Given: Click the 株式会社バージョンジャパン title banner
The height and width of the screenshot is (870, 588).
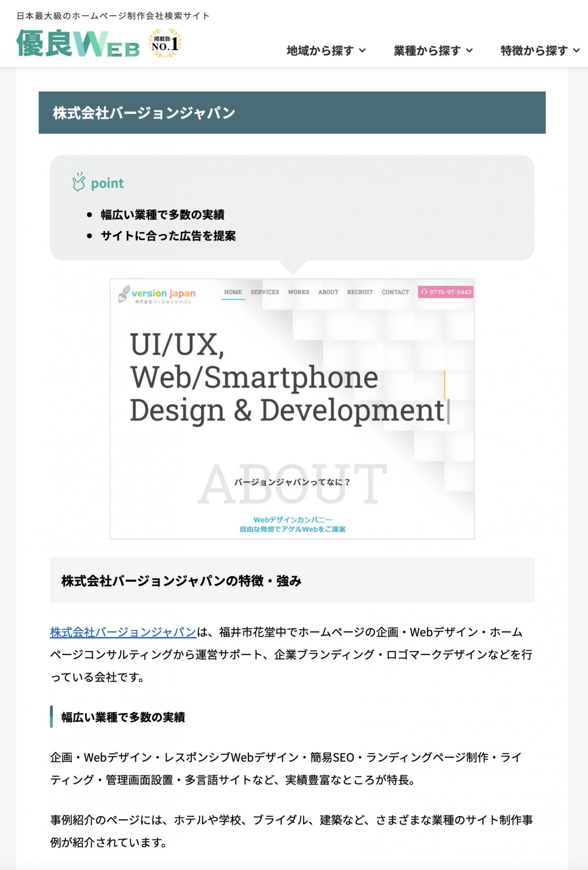Looking at the screenshot, I should tap(292, 113).
